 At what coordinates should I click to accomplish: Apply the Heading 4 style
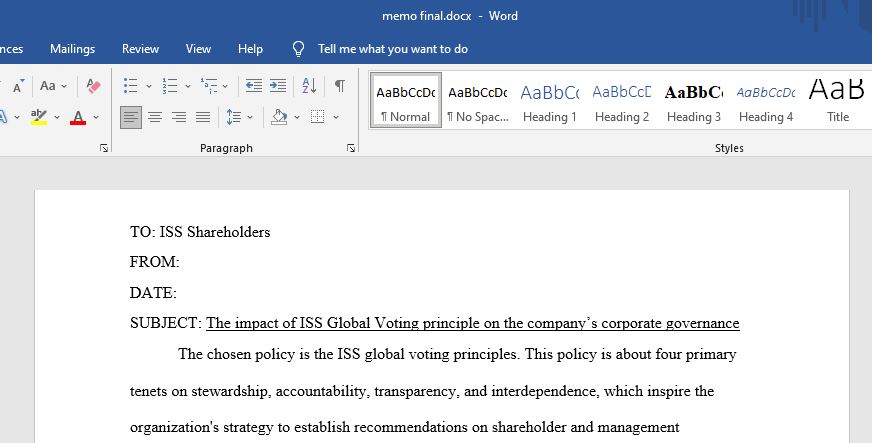[x=766, y=101]
